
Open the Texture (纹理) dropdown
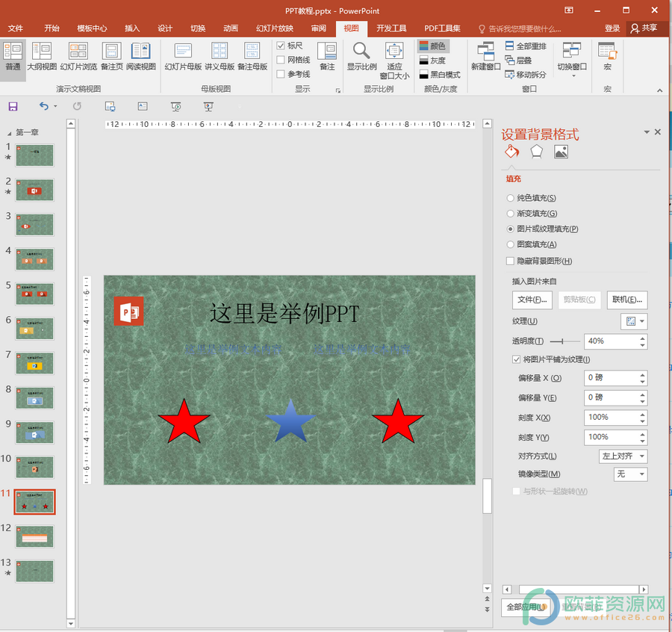(x=634, y=321)
